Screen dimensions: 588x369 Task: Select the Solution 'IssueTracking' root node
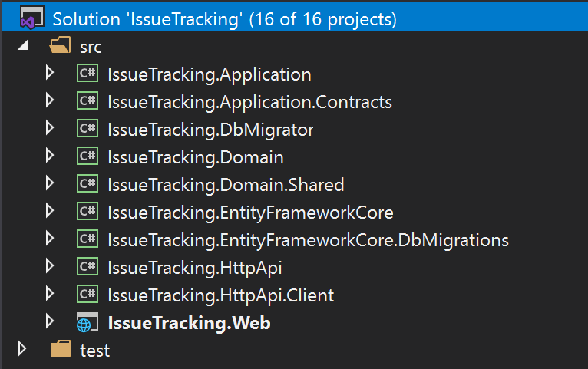(224, 18)
